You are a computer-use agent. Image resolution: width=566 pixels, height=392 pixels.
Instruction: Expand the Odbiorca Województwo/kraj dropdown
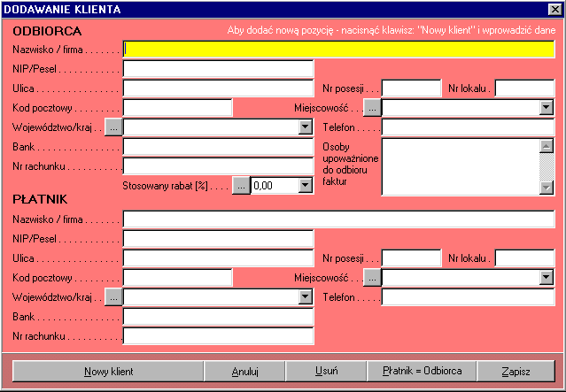tap(305, 127)
